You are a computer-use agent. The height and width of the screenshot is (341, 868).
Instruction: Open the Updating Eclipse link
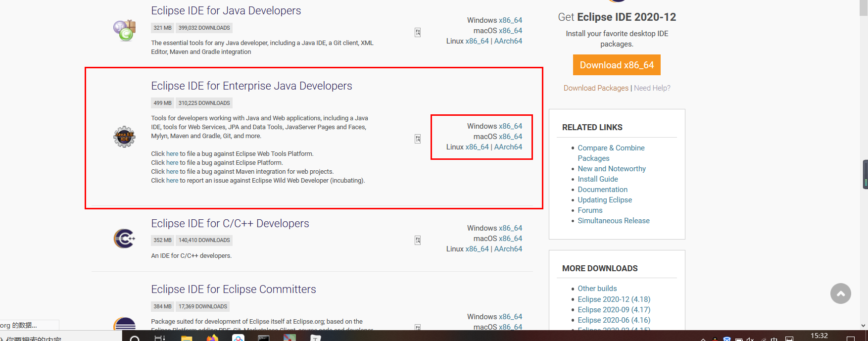pyautogui.click(x=605, y=200)
